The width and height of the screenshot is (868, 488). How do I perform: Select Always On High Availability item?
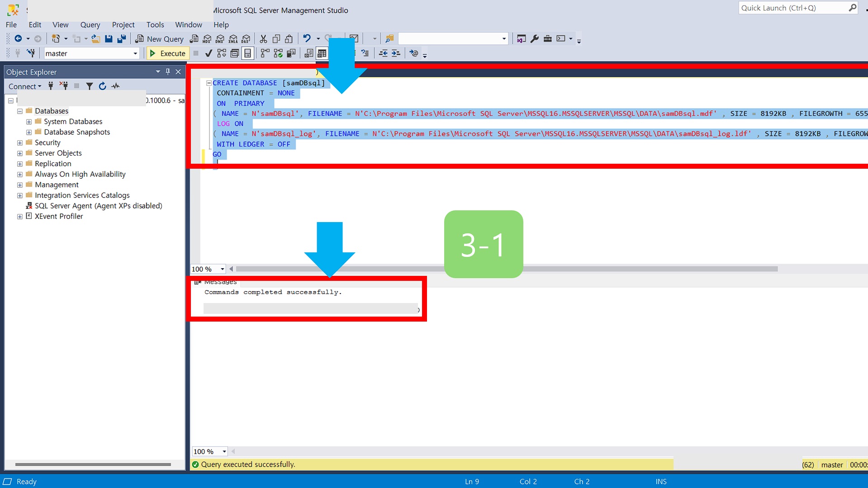[80, 174]
